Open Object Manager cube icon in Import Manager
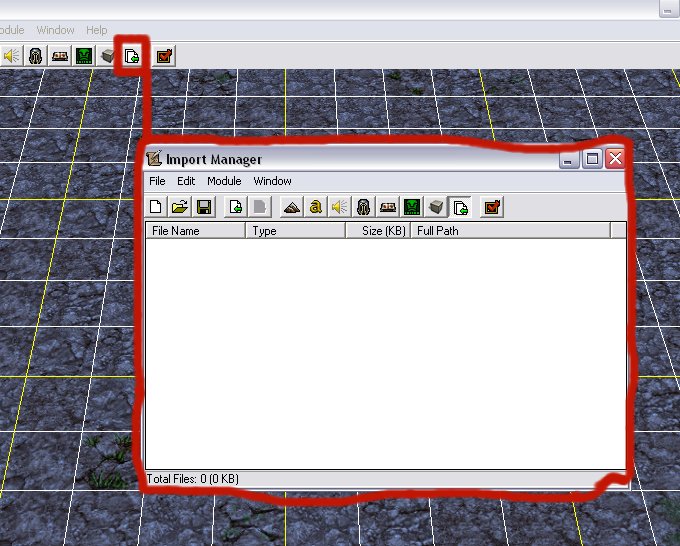 [x=436, y=207]
